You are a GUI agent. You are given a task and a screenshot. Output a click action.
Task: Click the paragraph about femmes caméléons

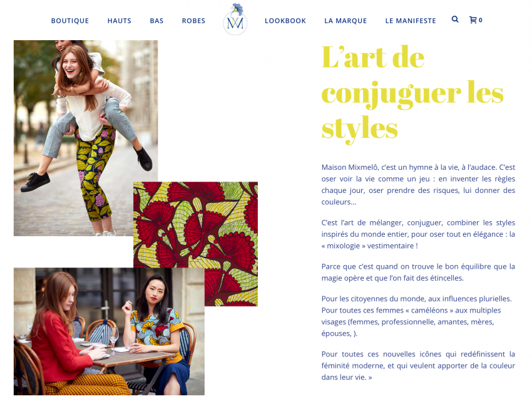[x=417, y=316]
